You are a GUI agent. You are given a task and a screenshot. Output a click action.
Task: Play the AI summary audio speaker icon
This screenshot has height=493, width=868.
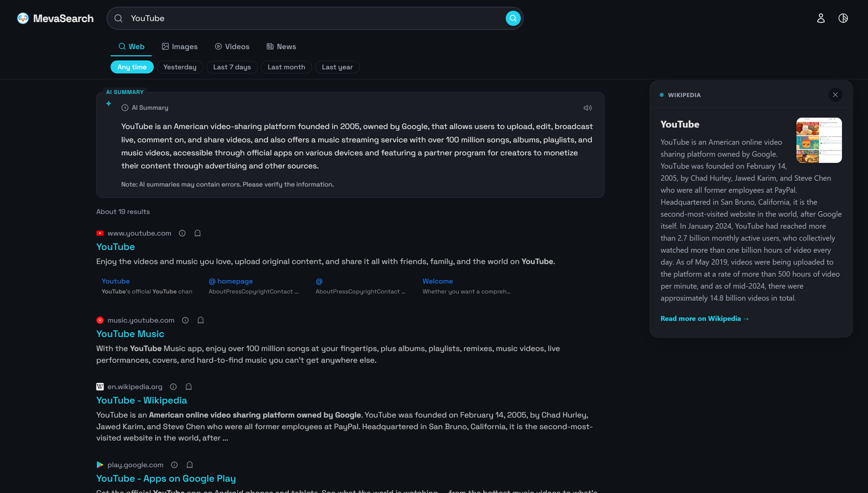(x=588, y=108)
